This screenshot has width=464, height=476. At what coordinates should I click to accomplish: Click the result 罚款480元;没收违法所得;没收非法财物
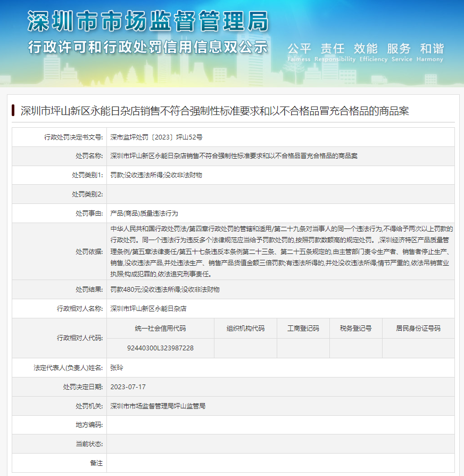[x=165, y=290]
